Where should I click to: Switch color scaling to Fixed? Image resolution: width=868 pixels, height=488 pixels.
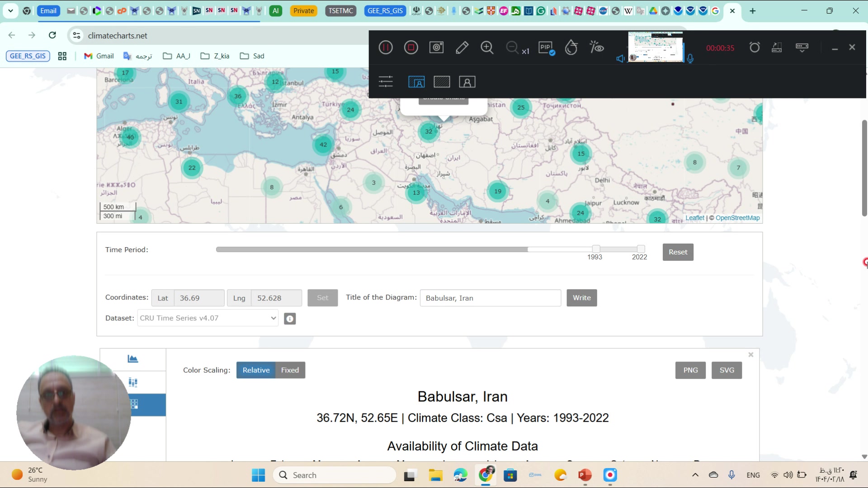tap(290, 370)
